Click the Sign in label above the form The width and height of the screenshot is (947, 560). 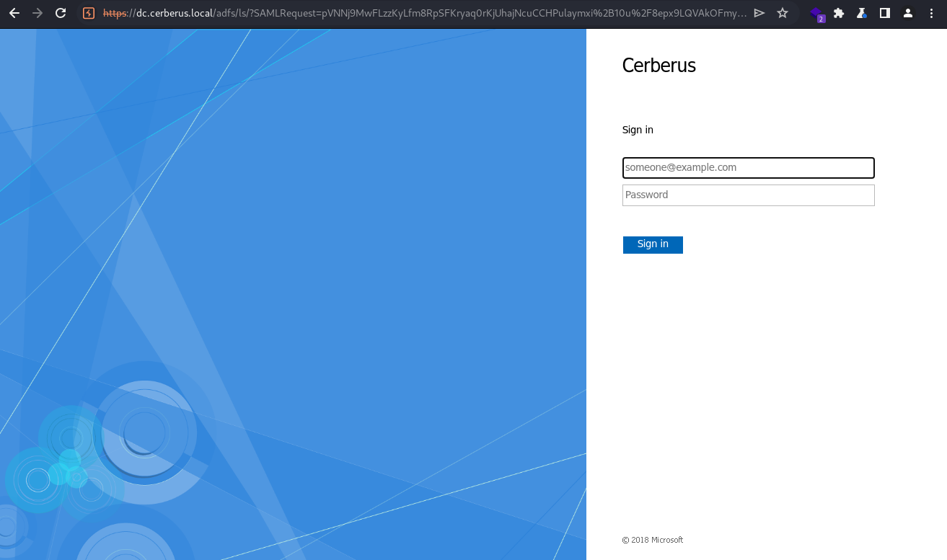tap(638, 130)
